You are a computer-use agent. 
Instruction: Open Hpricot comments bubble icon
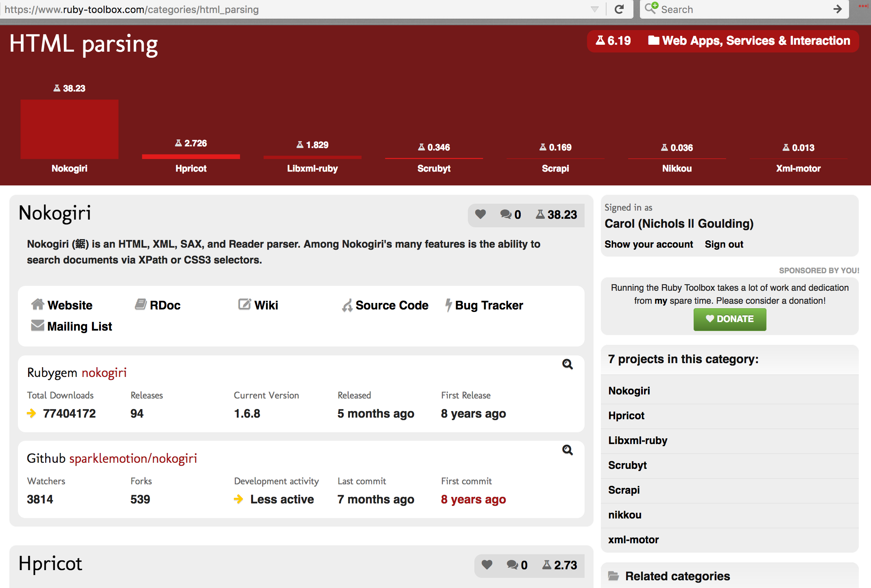pyautogui.click(x=513, y=565)
